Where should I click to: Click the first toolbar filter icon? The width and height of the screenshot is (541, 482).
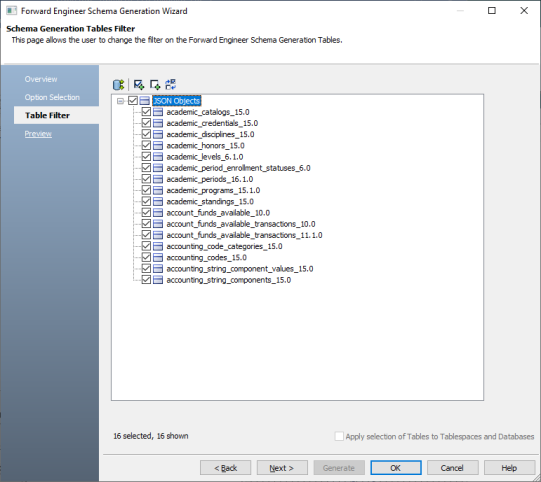(118, 85)
